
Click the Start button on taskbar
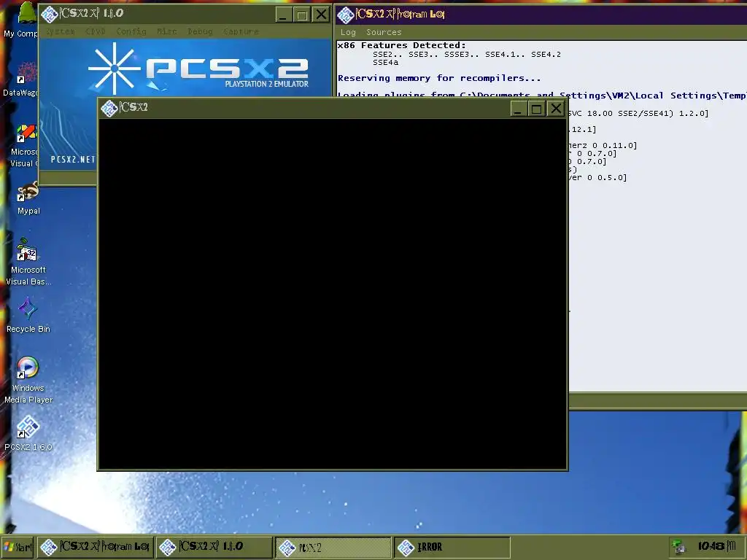[x=18, y=547]
